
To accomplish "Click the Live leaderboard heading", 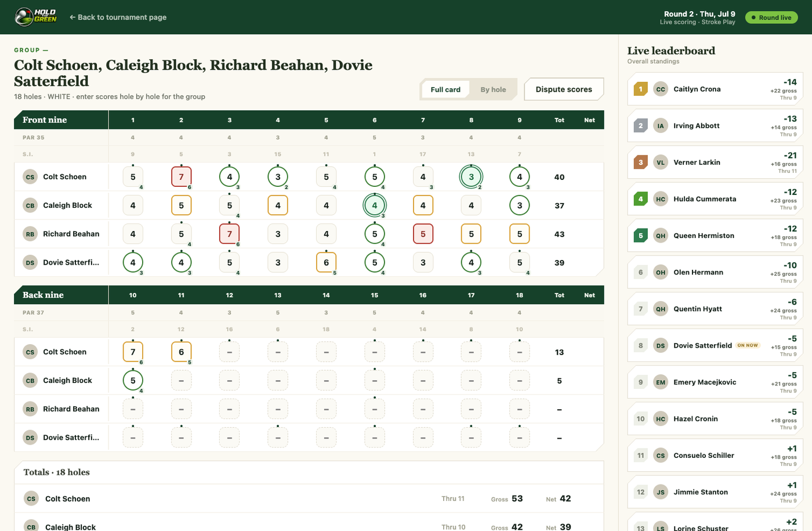I will pyautogui.click(x=671, y=50).
